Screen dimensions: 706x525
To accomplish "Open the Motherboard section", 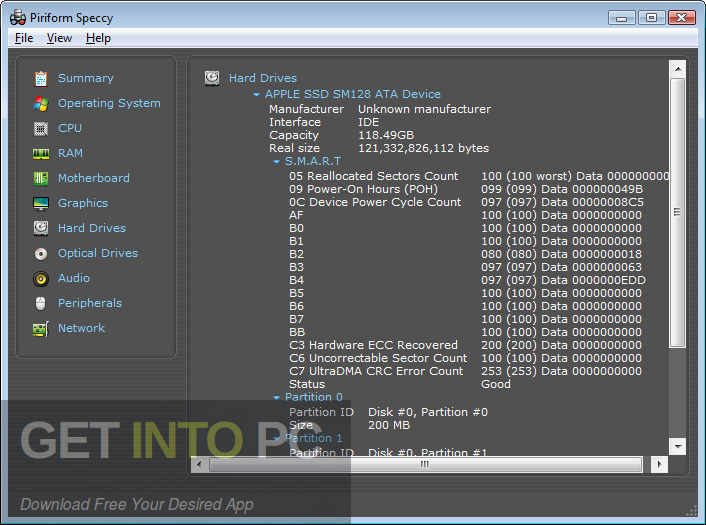I will 94,178.
